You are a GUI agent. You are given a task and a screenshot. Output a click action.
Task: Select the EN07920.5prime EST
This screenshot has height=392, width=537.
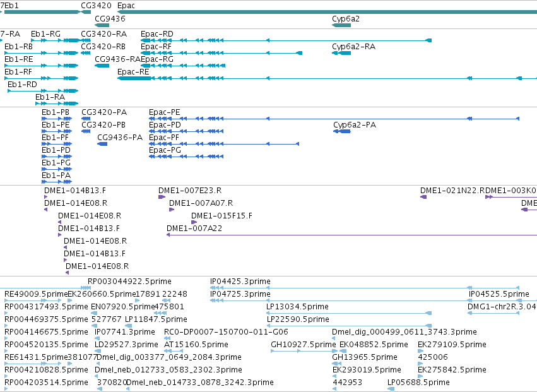coord(123,307)
